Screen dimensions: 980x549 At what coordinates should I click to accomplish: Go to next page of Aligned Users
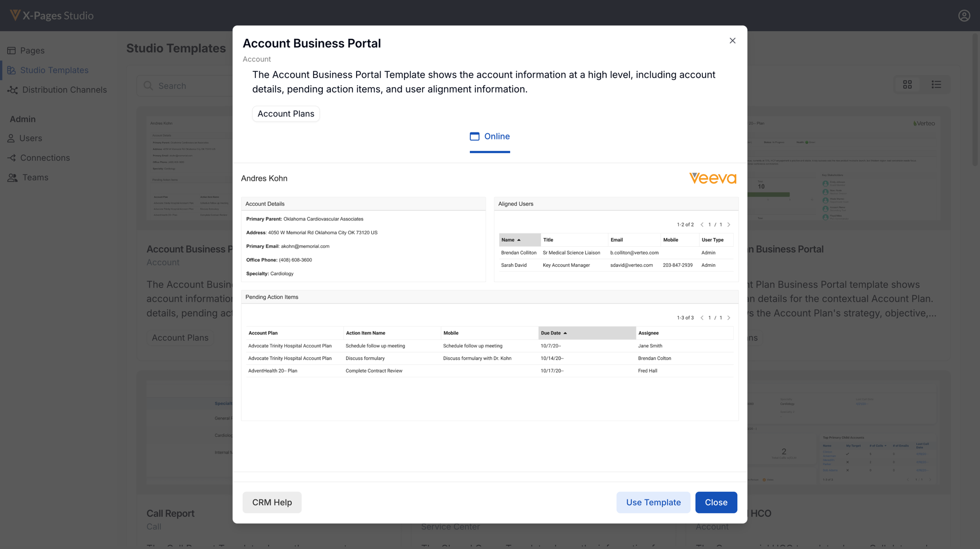click(x=729, y=224)
